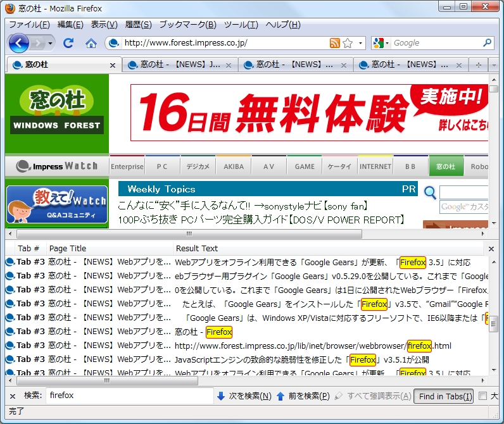Screen dimensions: 504x424
Task: Go to the Home page
Action: coord(91,43)
